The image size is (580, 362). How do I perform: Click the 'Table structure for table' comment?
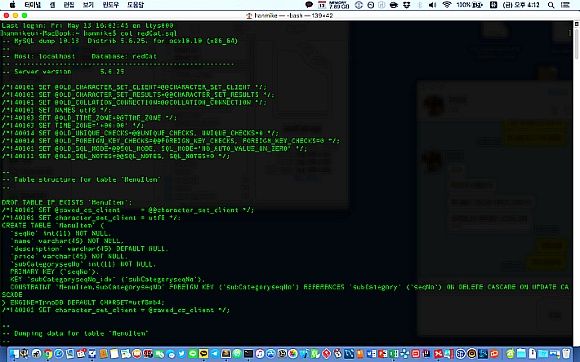coord(81,179)
